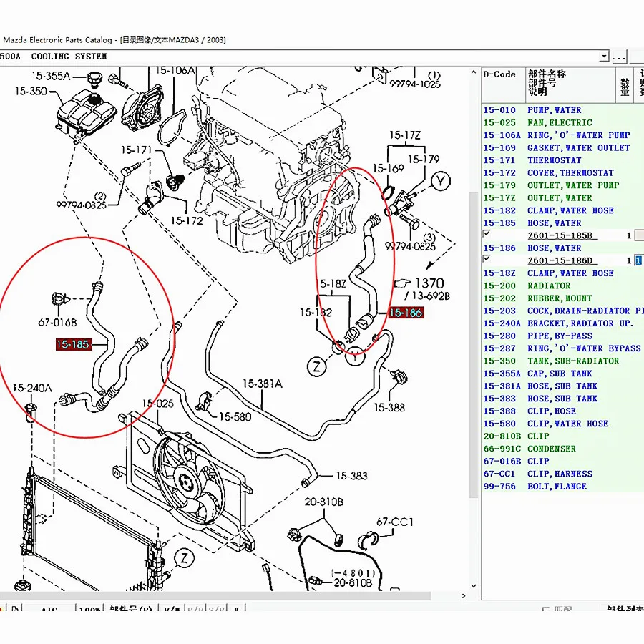The image size is (644, 644).
Task: Toggle the checkbox for part Z601-15-185B
Action: [487, 234]
